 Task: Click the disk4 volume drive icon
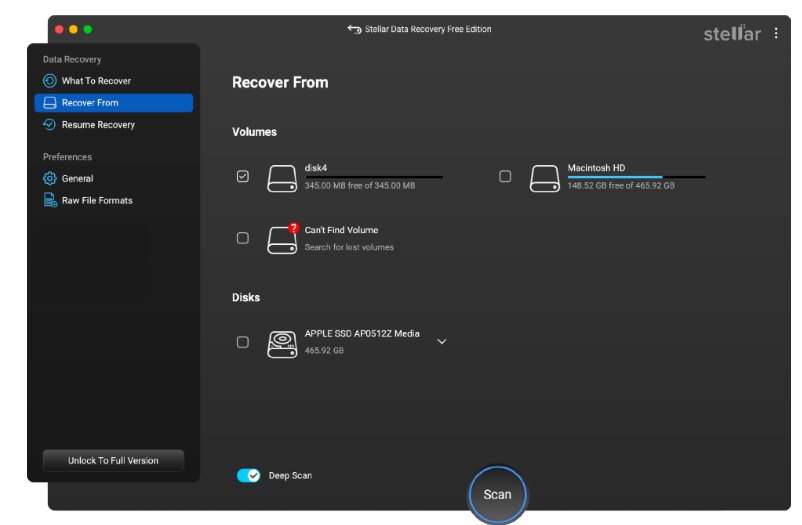pos(282,178)
